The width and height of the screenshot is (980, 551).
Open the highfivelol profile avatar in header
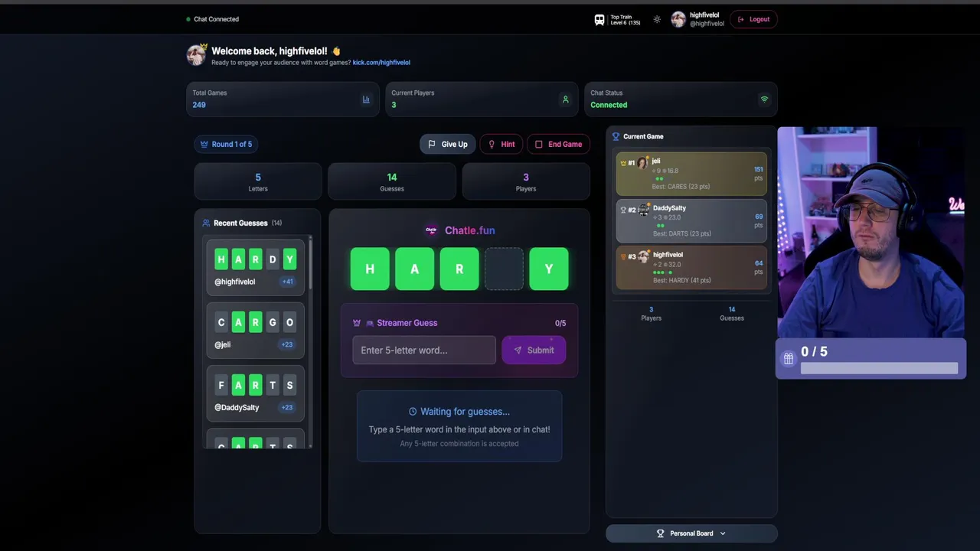pyautogui.click(x=678, y=20)
